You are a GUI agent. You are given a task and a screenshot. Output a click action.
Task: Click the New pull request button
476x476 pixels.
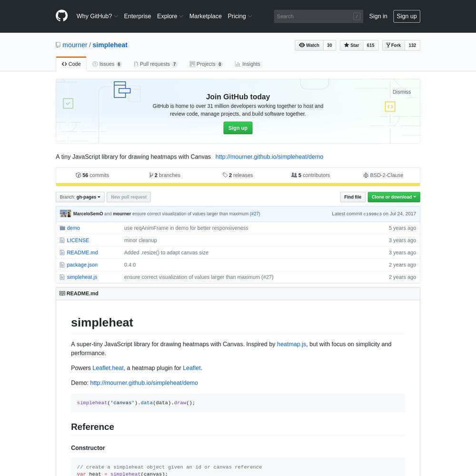pos(129,197)
